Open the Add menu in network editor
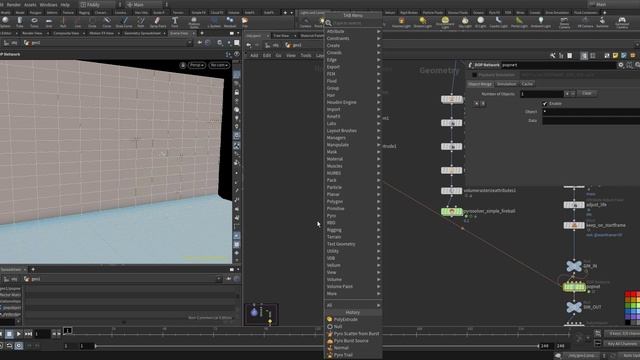Viewport: 640px width, 360px height. coord(254,56)
